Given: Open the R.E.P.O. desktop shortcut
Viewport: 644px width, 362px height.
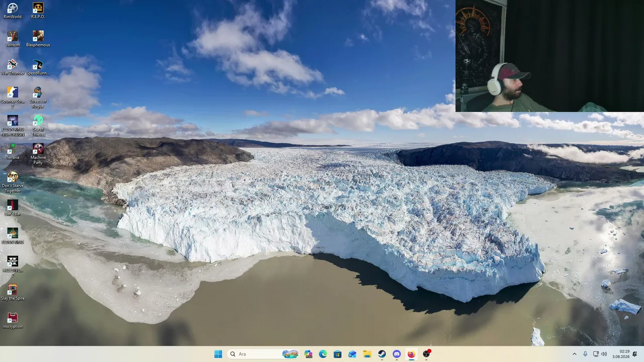Looking at the screenshot, I should (x=38, y=11).
